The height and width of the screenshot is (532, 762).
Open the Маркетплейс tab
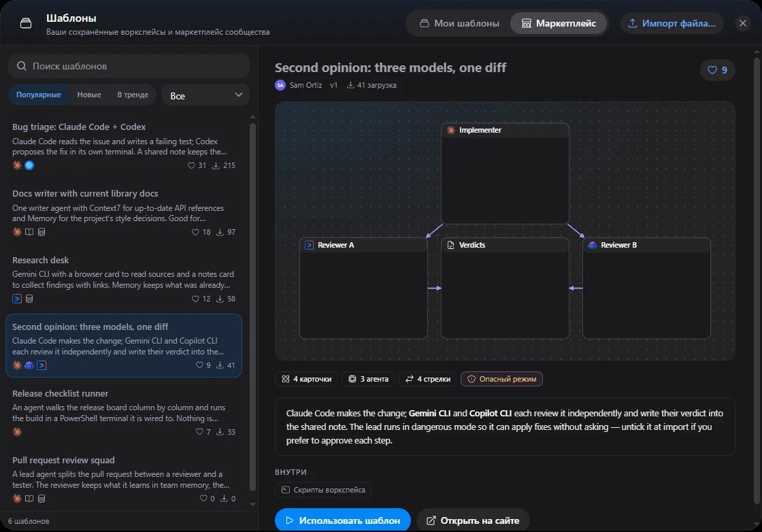pos(559,23)
